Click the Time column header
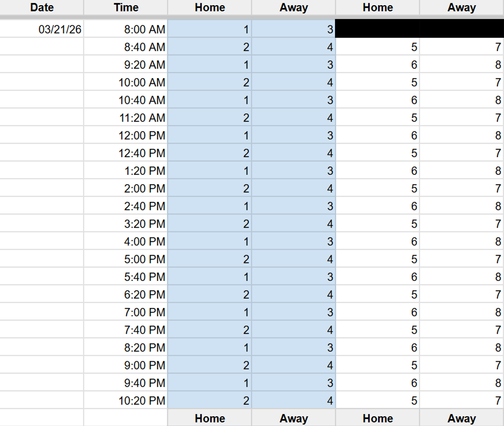 tap(126, 8)
